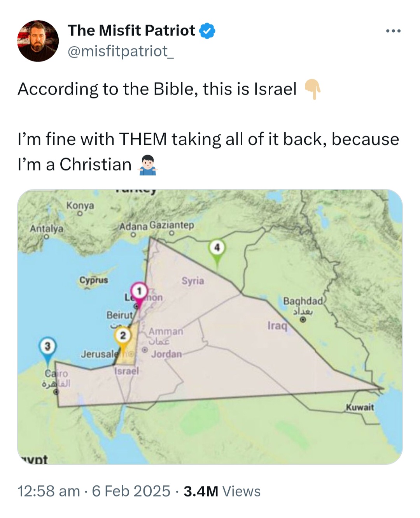
Task: Click The Misfit Patriot display name
Action: coord(131,30)
